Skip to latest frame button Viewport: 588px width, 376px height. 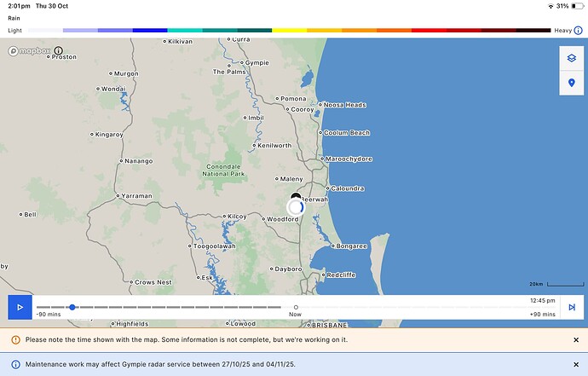(x=572, y=307)
